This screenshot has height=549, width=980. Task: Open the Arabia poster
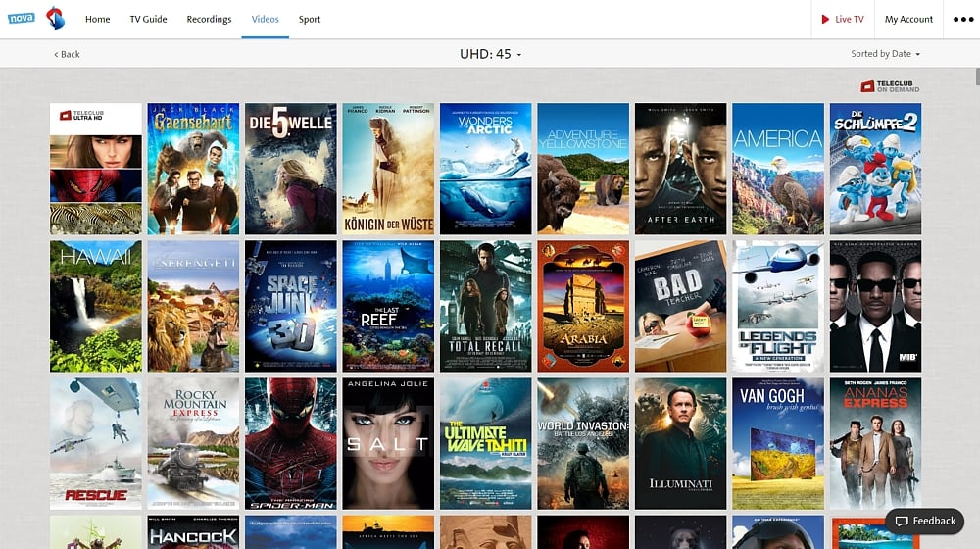583,307
